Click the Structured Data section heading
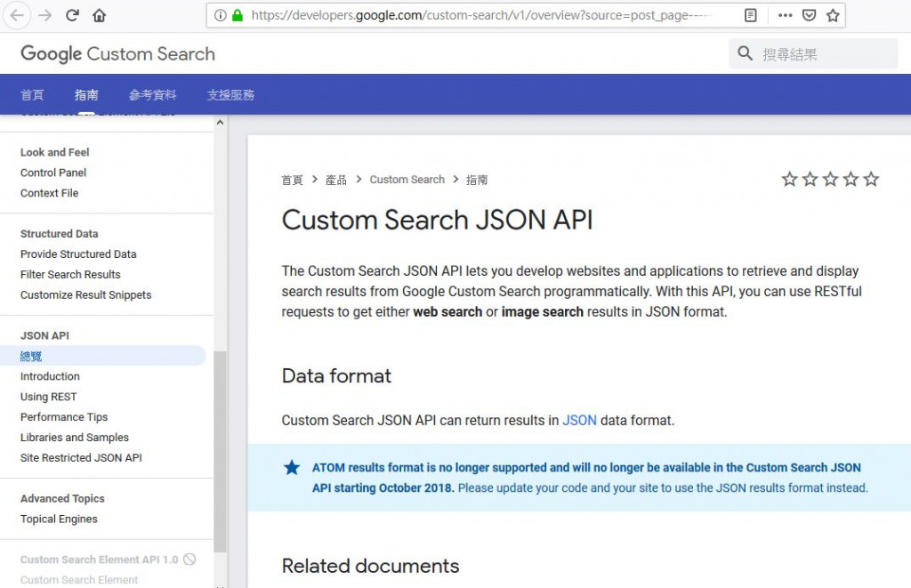This screenshot has width=911, height=588. point(60,234)
